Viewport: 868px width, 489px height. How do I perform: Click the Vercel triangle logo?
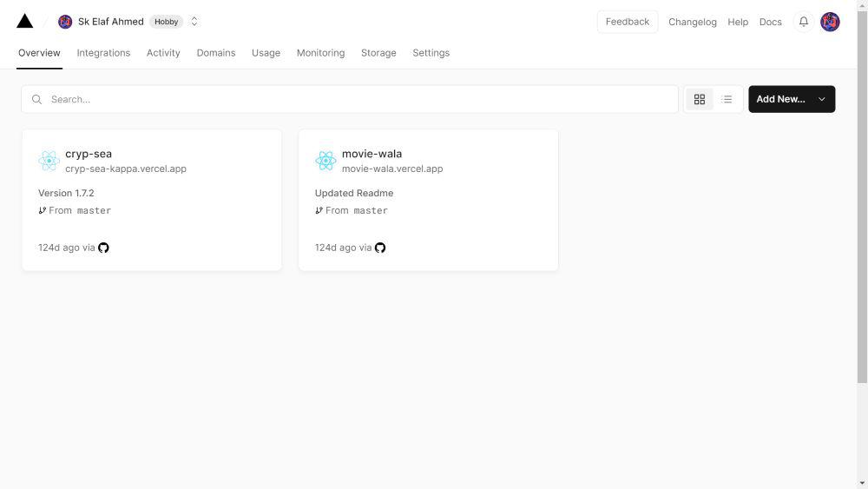point(25,21)
